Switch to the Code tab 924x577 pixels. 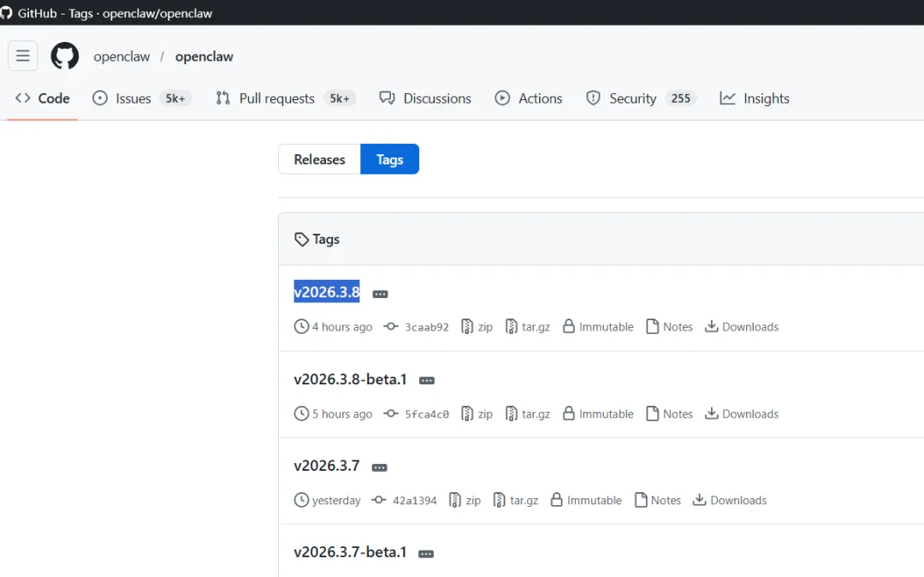43,98
